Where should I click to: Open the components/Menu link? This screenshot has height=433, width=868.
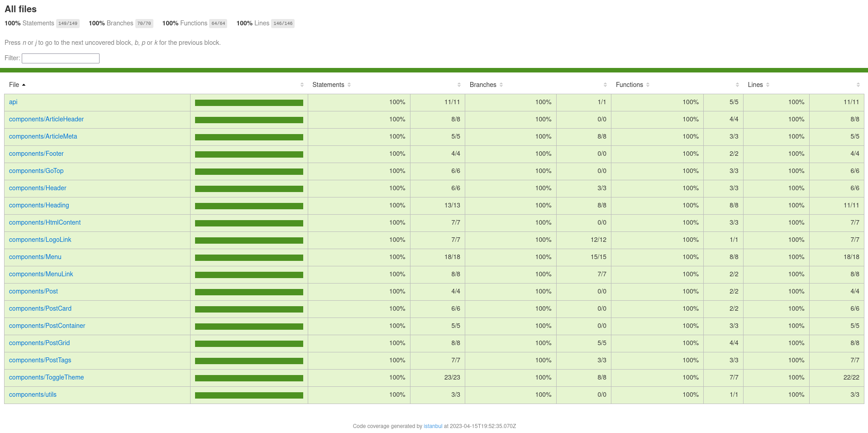[x=35, y=257]
